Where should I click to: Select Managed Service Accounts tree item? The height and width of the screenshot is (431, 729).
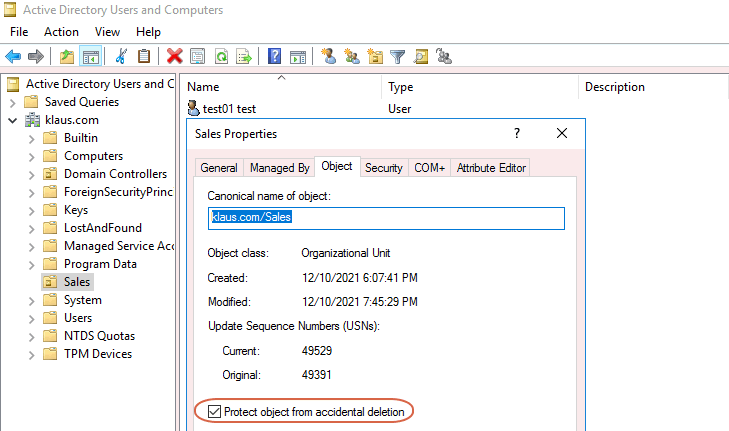click(119, 246)
